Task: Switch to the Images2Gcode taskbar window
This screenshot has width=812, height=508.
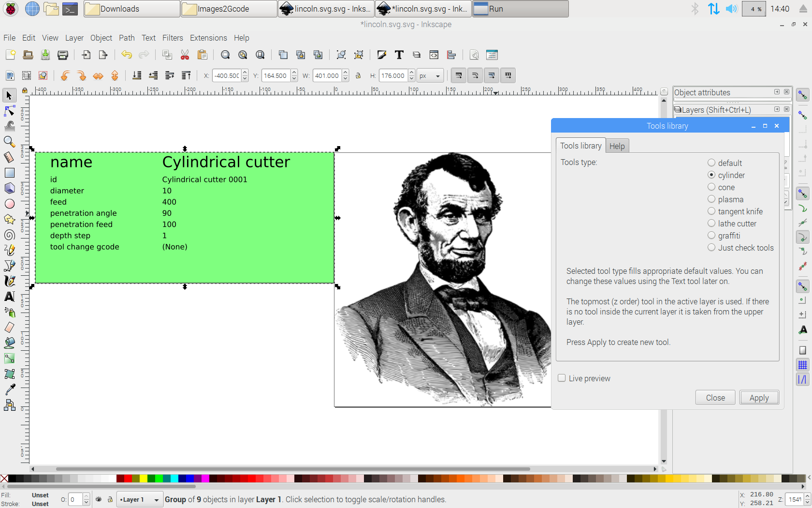Action: pos(229,9)
